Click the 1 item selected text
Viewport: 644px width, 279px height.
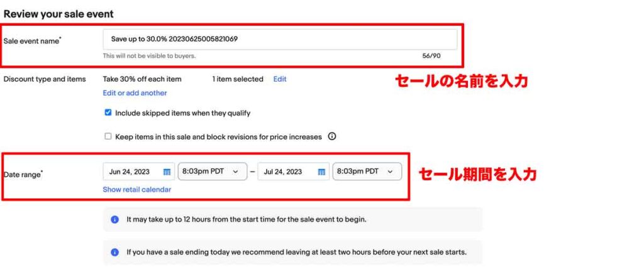coord(238,79)
